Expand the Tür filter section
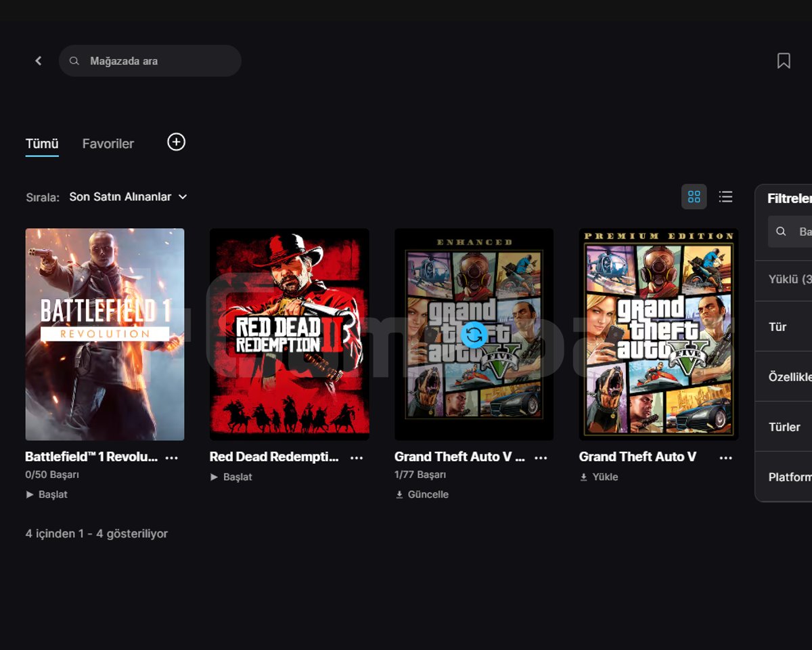812x650 pixels. tap(785, 327)
